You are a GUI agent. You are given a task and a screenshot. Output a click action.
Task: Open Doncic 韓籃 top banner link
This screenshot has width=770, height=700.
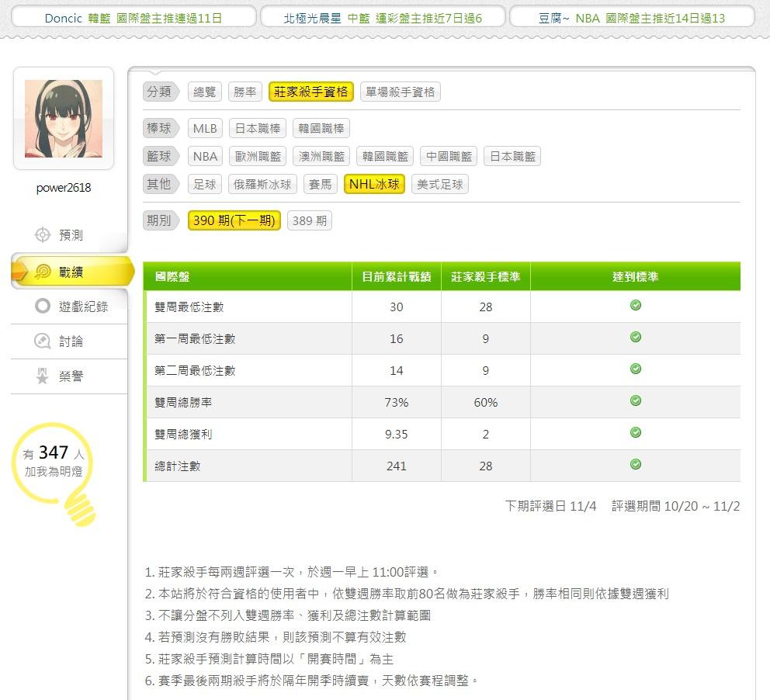click(x=134, y=18)
